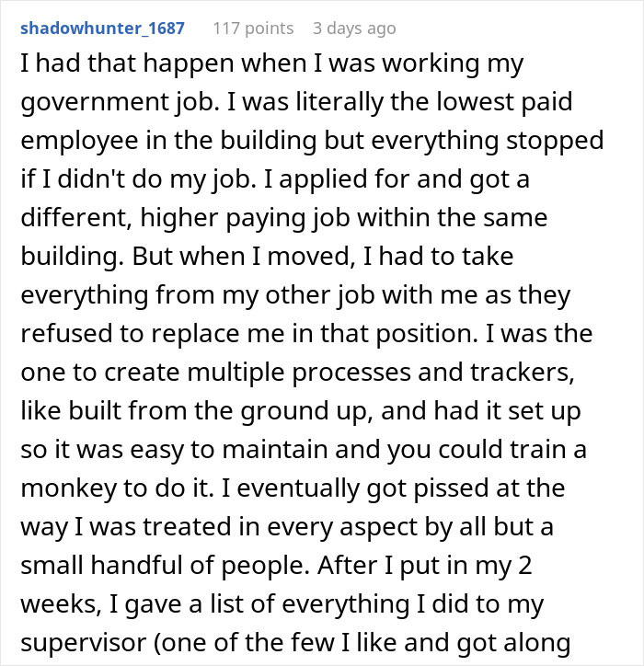Click the phrase "monkey to do it"
This screenshot has width=644, height=666.
coord(117,488)
